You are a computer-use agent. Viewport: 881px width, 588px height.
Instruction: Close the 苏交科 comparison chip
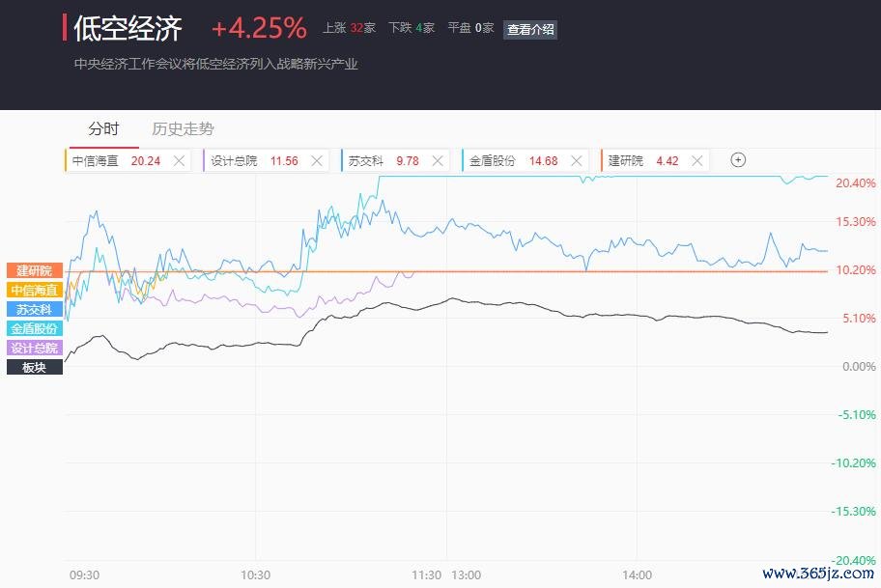pyautogui.click(x=438, y=161)
